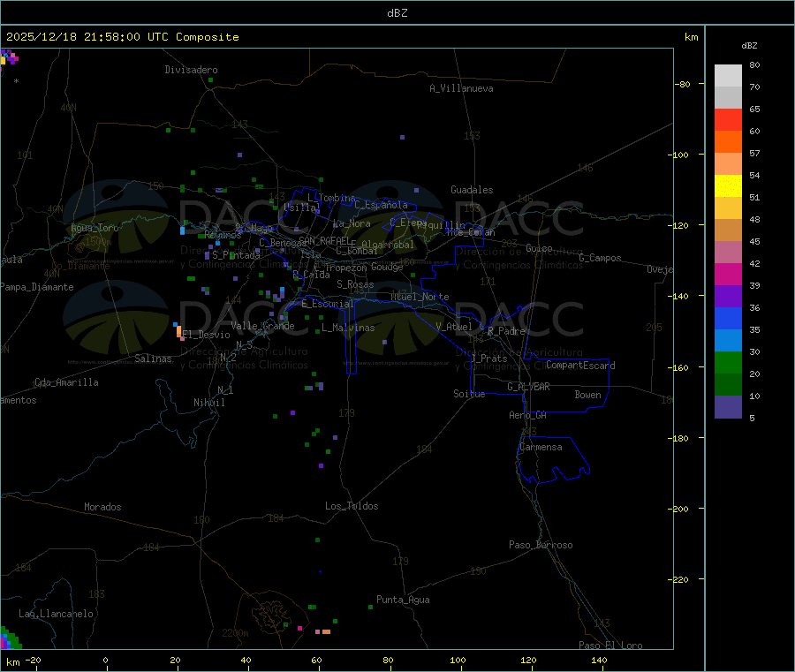The width and height of the screenshot is (795, 672).
Task: Click the Nihuil place name
Action: [x=208, y=403]
